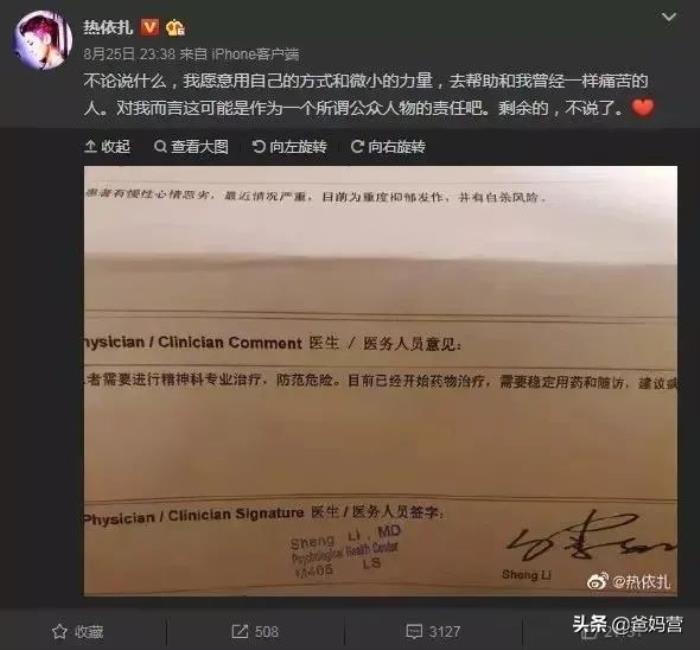Click the iPhone客户端 source link
This screenshot has height=650, width=700.
255,54
